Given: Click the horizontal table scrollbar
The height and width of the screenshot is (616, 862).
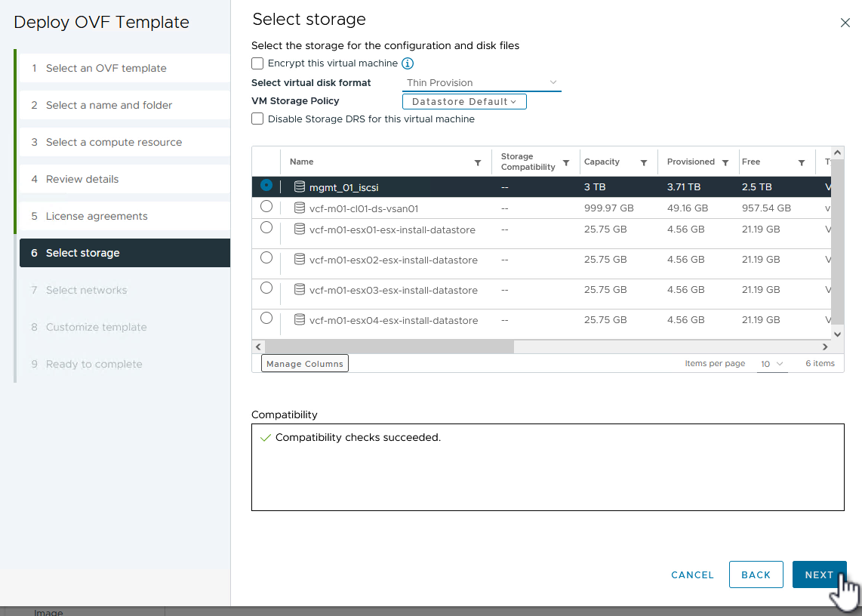Looking at the screenshot, I should (x=389, y=346).
